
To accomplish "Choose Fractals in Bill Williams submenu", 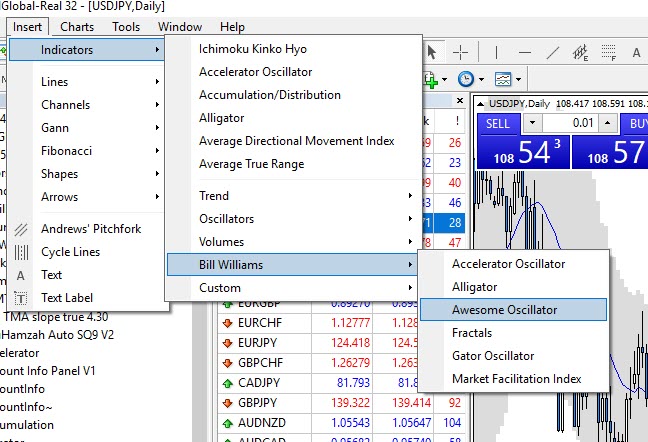I will pos(514,333).
